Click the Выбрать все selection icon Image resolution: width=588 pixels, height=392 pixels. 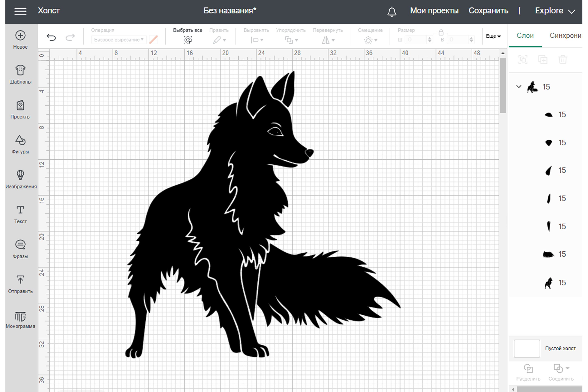[188, 40]
